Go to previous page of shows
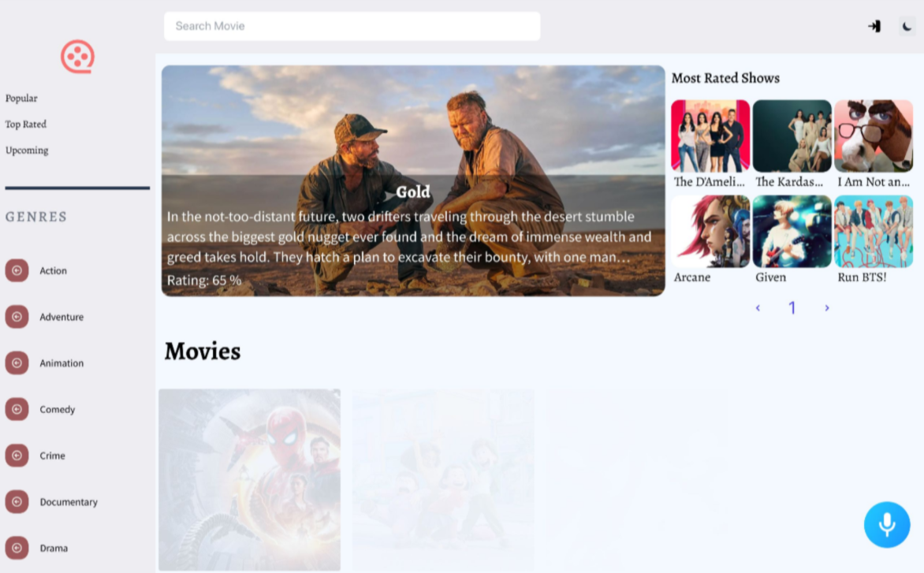The image size is (924, 573). (x=758, y=307)
